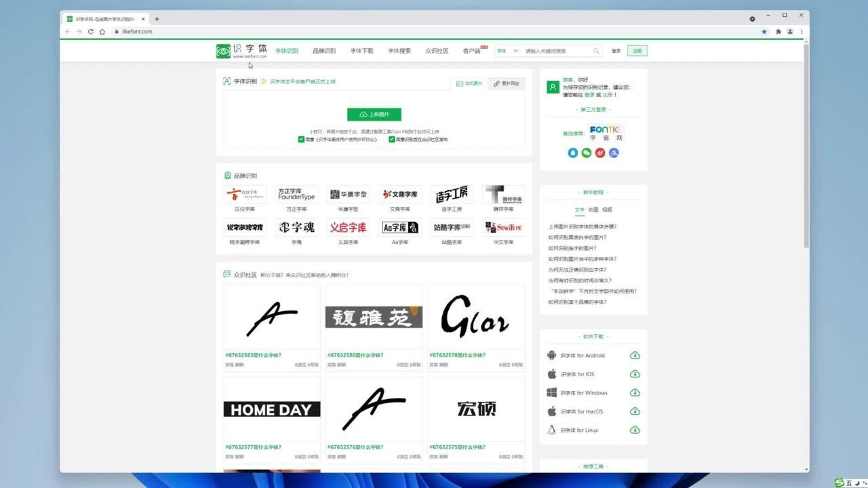Viewport: 868px width, 488px height.
Task: Open 腾祥字库 brand logo
Action: 503,195
